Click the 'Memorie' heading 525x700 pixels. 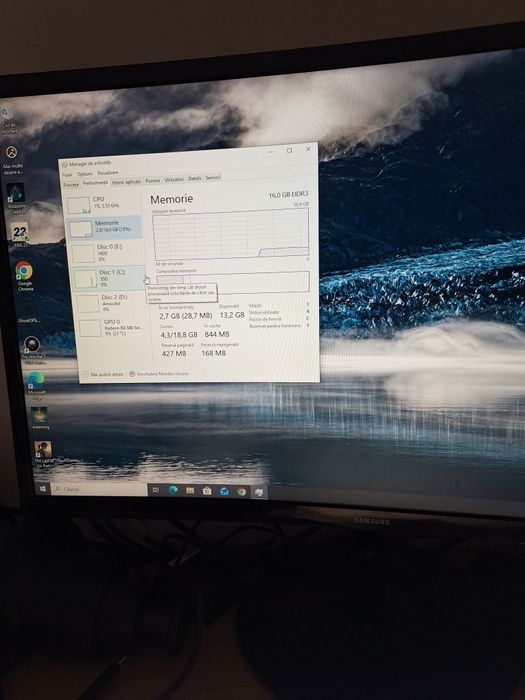[x=172, y=199]
